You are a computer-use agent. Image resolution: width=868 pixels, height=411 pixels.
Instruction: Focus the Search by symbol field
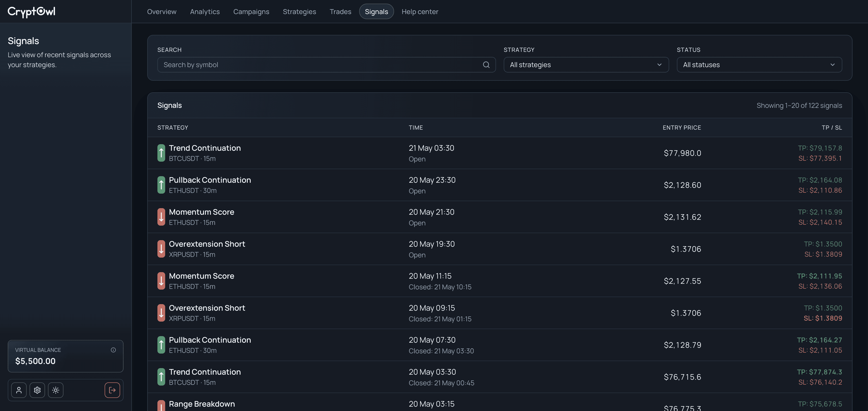tap(326, 65)
